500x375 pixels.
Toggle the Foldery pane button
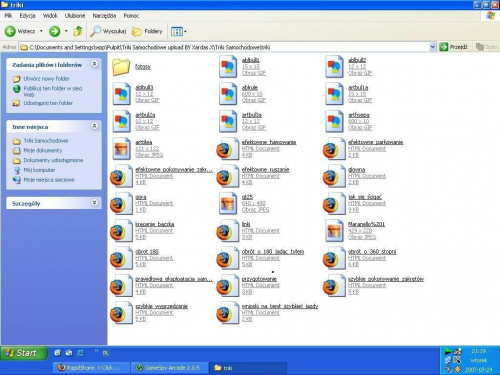(x=147, y=31)
